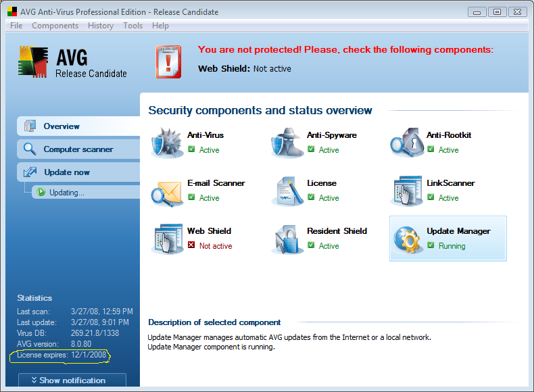Screen dimensions: 534x392
Task: Click the Computer scanner magnifier icon
Action: pyautogui.click(x=30, y=149)
